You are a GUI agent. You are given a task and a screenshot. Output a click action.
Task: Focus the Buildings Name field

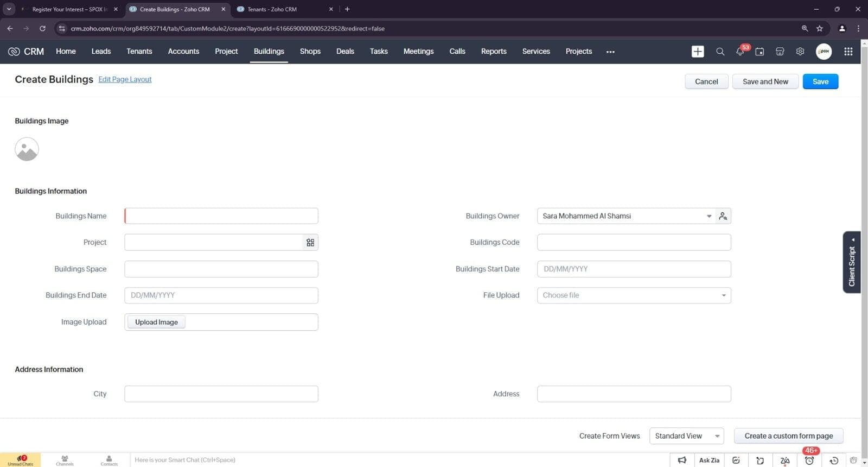pyautogui.click(x=221, y=216)
